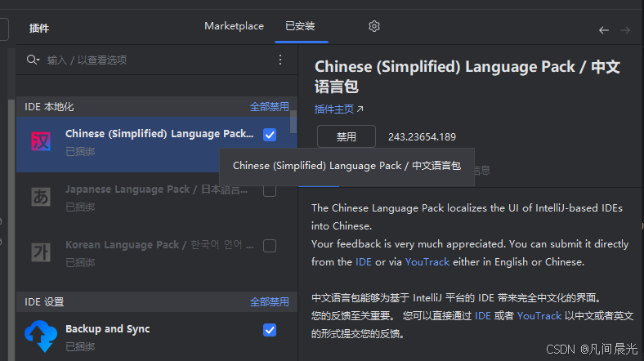Click the plugin list scrollbar thumb
The width and height of the screenshot is (644, 361).
point(293,122)
